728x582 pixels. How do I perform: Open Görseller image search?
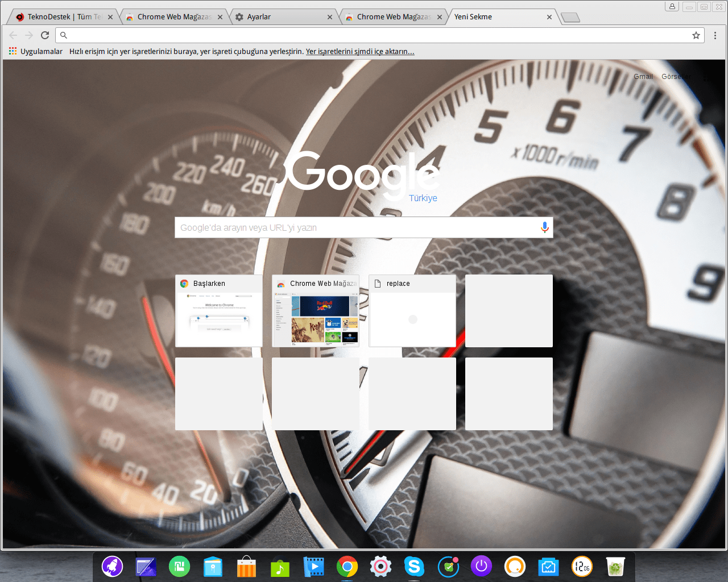coord(676,76)
